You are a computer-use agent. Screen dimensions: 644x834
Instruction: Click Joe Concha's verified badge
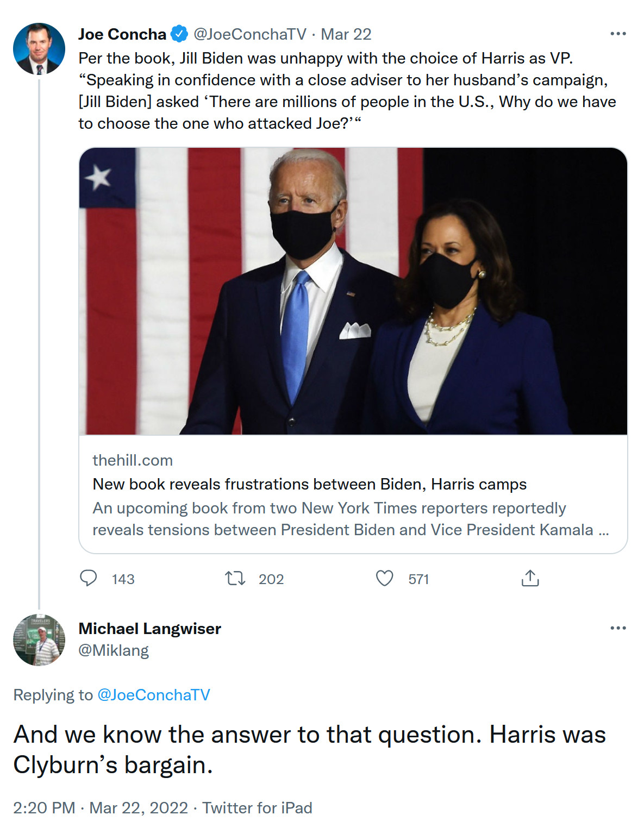(x=179, y=34)
